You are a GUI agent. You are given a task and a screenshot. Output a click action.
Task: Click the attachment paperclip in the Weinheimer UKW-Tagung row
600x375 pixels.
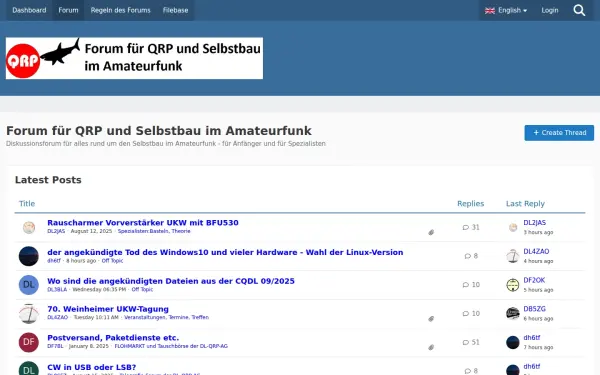click(x=431, y=319)
